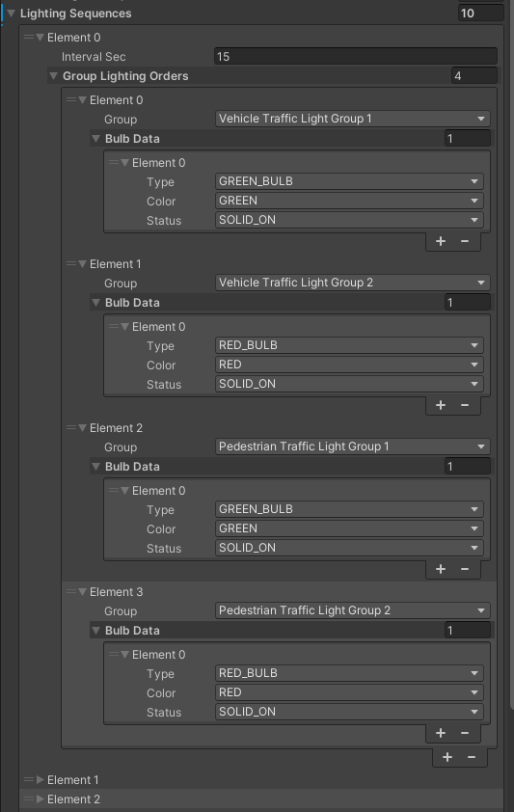The width and height of the screenshot is (514, 812).
Task: Remove bulb data entry for Vehicle Group 2 with minus
Action: coord(465,405)
